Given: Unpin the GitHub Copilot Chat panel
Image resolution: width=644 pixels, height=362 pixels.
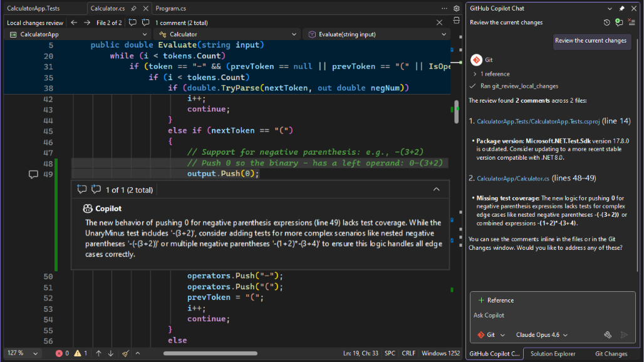Looking at the screenshot, I should (x=622, y=8).
